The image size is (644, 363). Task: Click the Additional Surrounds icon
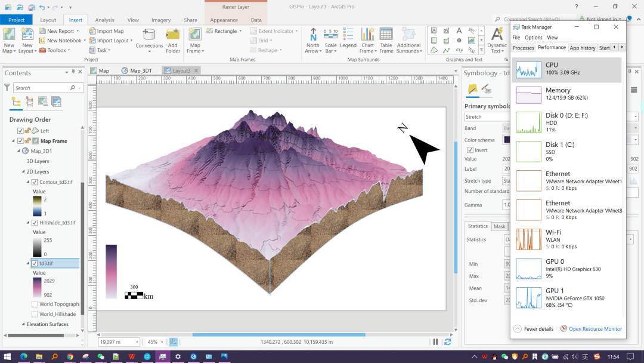coord(408,35)
